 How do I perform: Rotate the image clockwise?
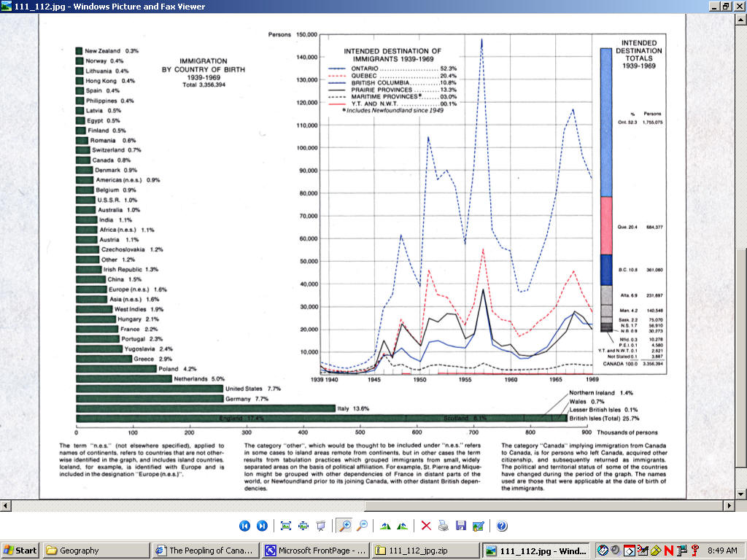point(384,526)
